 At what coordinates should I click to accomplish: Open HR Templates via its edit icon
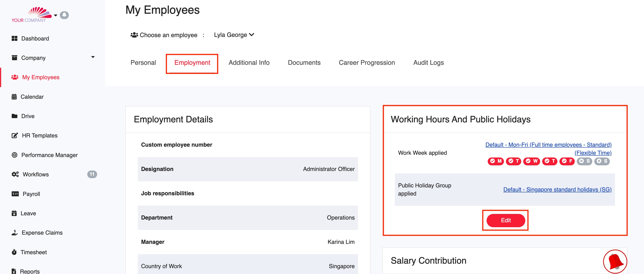15,135
